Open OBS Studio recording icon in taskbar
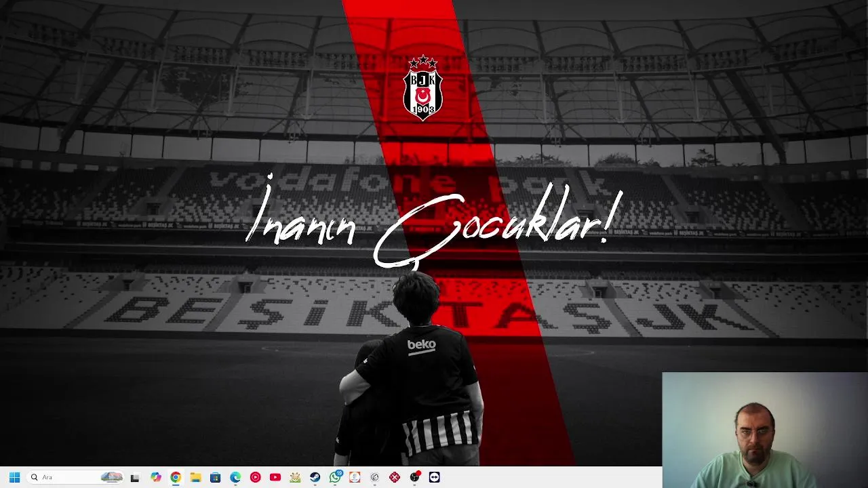The height and width of the screenshot is (488, 868). coord(415,477)
